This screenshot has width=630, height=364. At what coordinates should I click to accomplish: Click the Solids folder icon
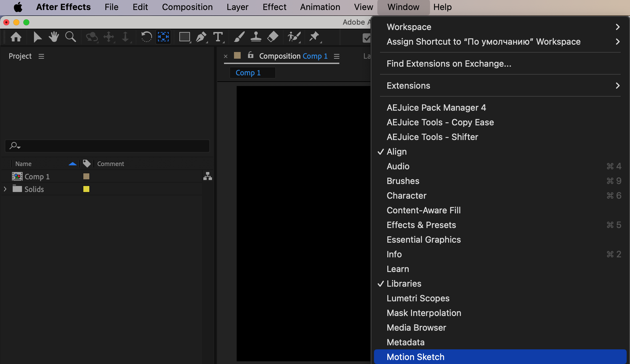[x=17, y=189]
